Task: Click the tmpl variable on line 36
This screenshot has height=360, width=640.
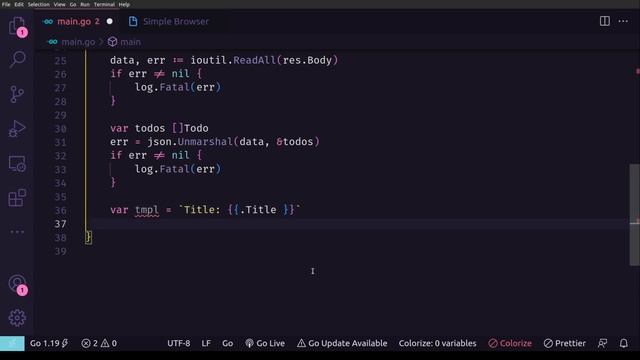Action: click(147, 210)
